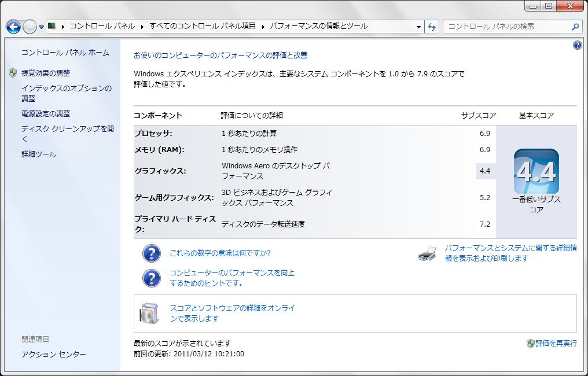The height and width of the screenshot is (376, 588).
Task: Click the control panel icon in address bar
Action: (x=52, y=26)
